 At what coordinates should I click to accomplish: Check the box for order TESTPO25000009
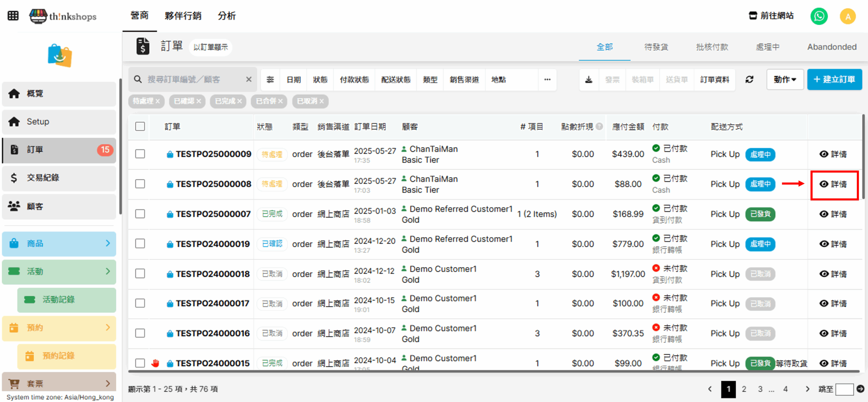point(140,154)
